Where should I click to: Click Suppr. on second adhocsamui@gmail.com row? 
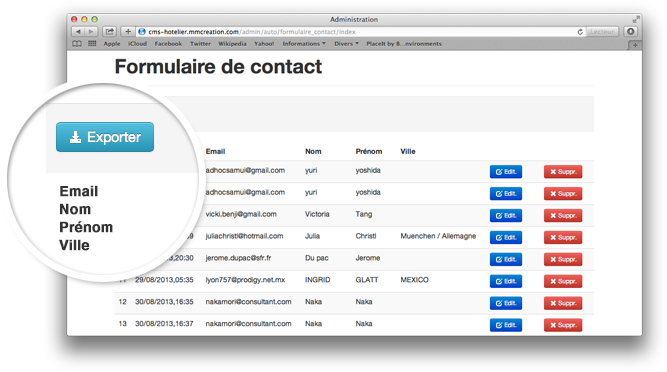(563, 193)
